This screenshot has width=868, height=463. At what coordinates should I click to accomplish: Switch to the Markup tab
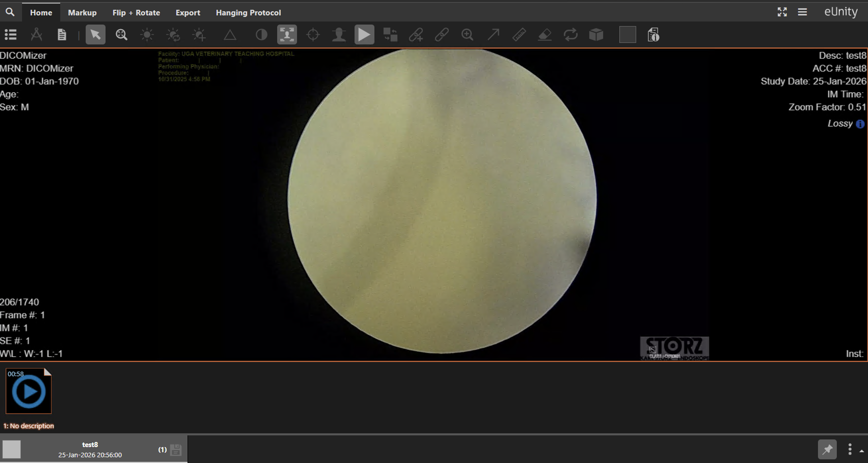(x=82, y=12)
